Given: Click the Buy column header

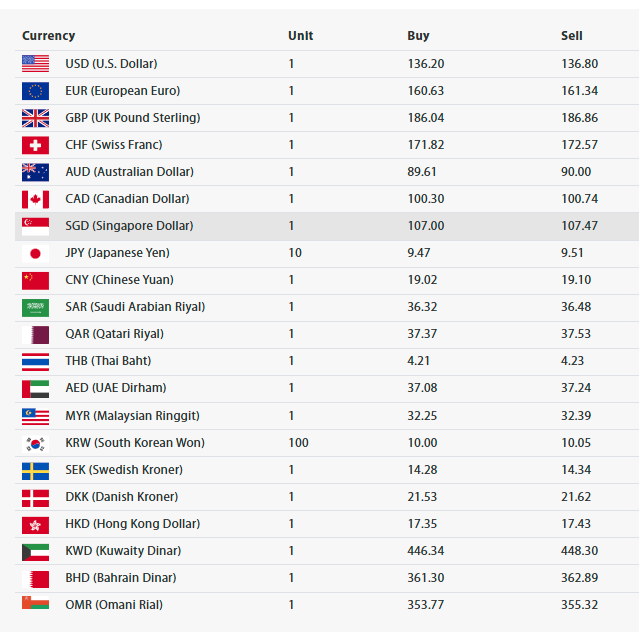Looking at the screenshot, I should tap(418, 36).
